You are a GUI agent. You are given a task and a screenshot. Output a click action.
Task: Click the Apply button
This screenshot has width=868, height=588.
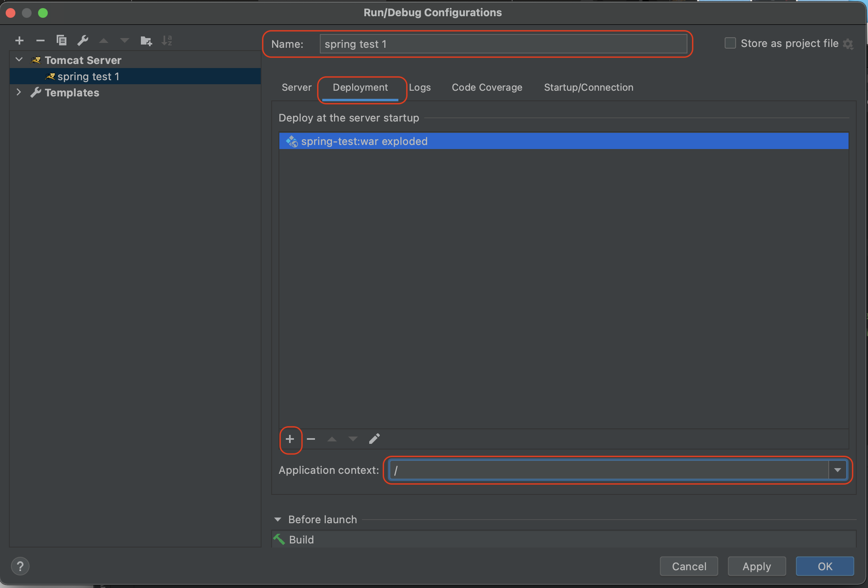pyautogui.click(x=756, y=566)
